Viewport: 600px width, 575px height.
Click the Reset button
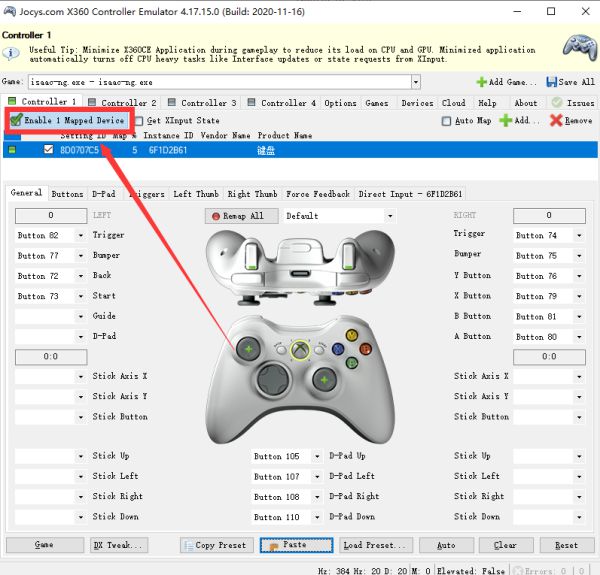(566, 545)
